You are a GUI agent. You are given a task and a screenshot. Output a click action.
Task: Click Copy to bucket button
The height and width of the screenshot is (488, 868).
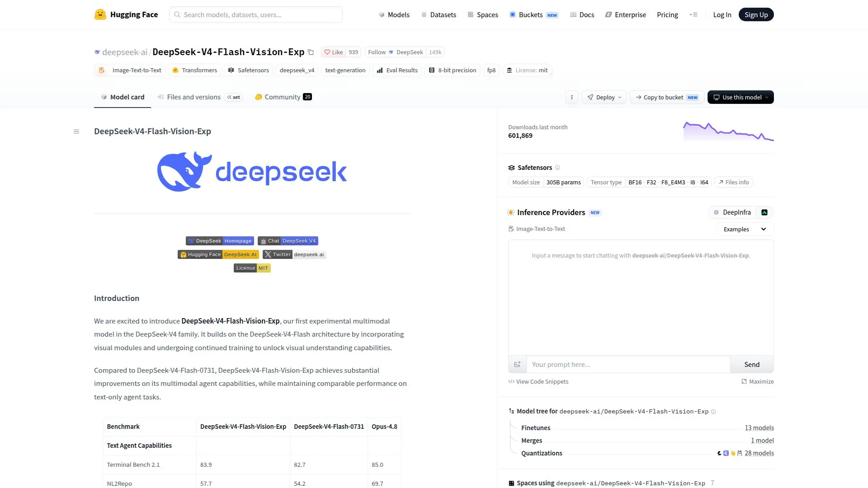click(667, 97)
